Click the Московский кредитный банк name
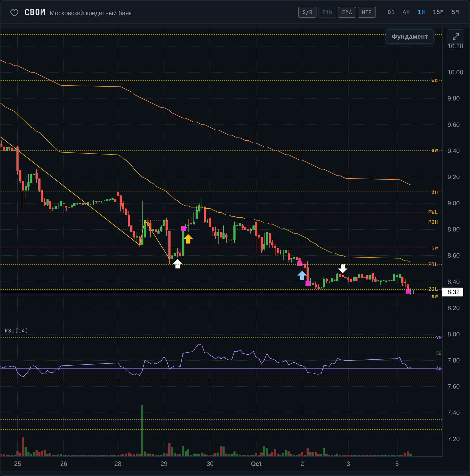Screen dimensions: 470x476 (x=91, y=13)
